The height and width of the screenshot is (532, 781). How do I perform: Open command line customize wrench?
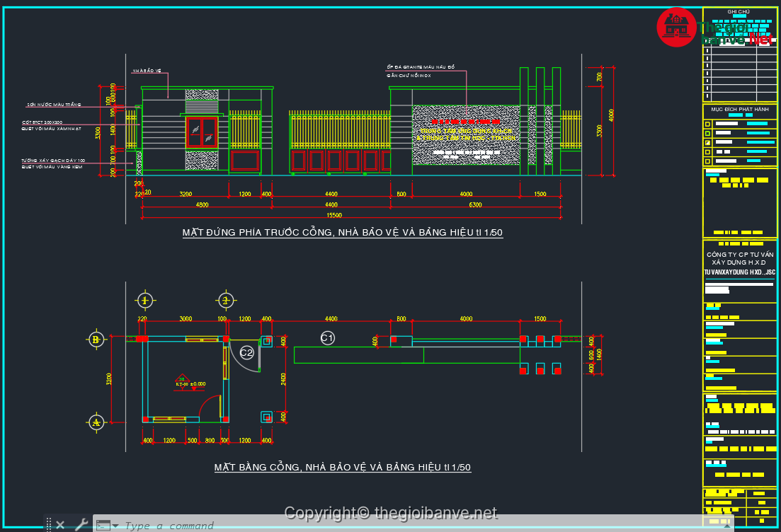(x=81, y=525)
